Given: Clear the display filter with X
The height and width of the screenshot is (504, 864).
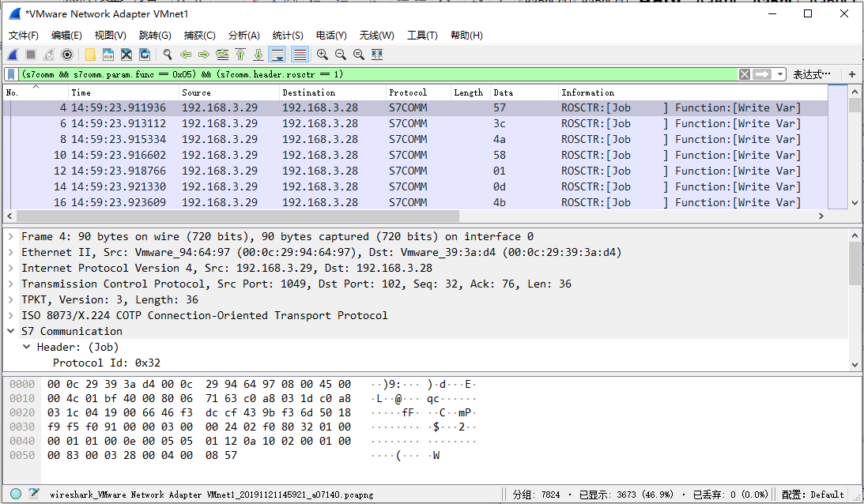Looking at the screenshot, I should [745, 74].
